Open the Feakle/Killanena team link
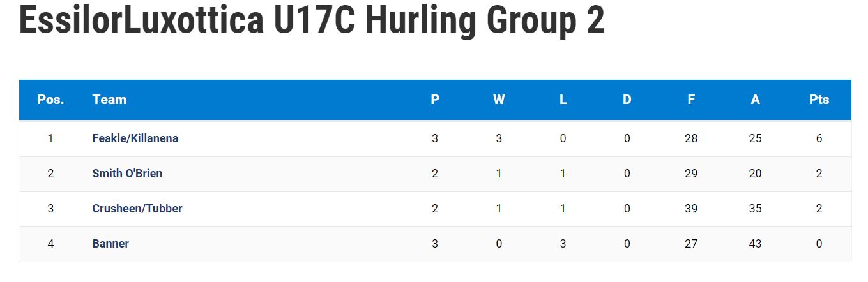Screen dimensions: 868x282 tap(135, 138)
